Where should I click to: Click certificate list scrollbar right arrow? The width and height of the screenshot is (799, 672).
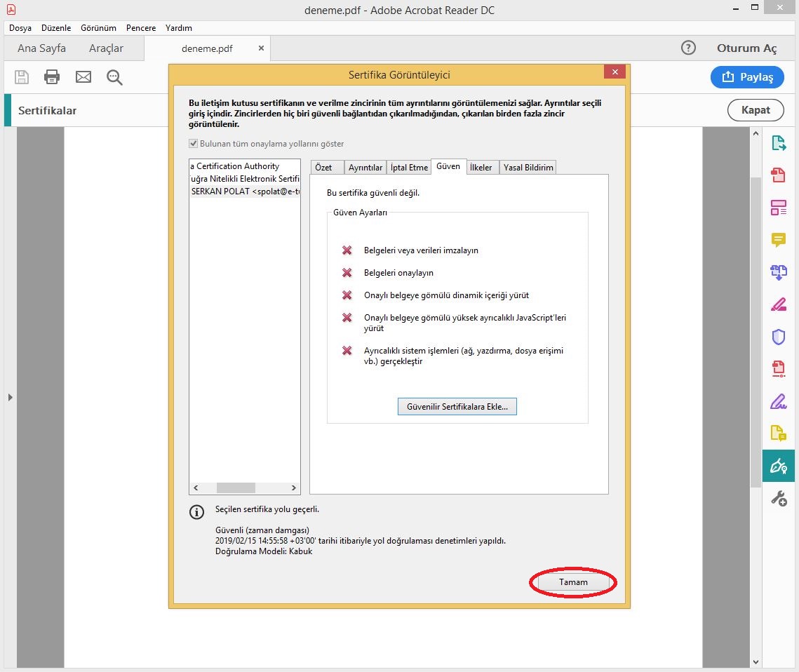[x=293, y=488]
